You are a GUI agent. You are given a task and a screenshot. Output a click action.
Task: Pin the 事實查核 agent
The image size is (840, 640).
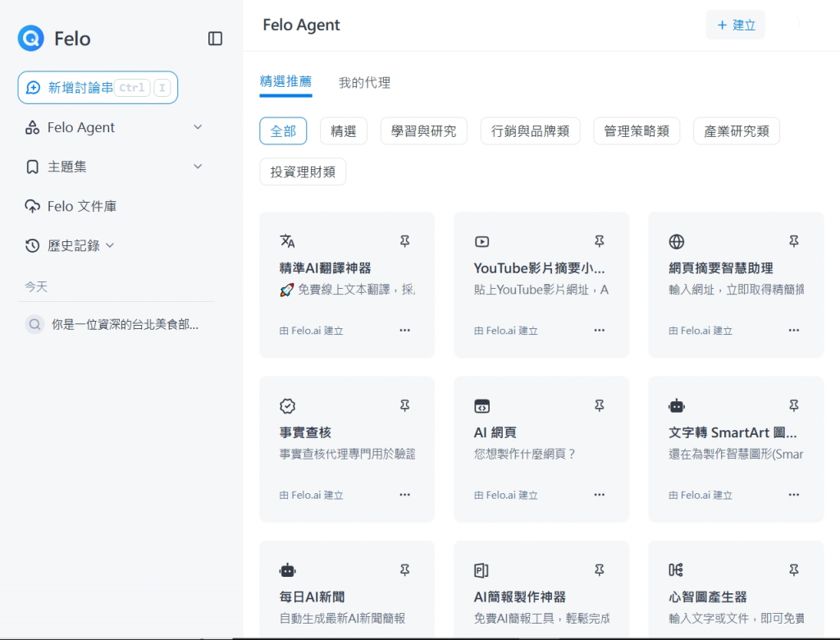[x=405, y=406]
